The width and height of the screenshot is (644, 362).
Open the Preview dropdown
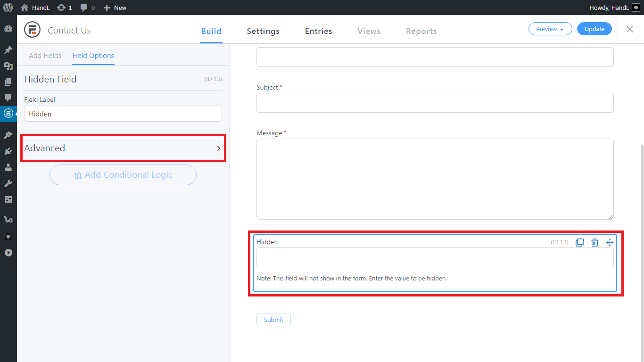550,29
